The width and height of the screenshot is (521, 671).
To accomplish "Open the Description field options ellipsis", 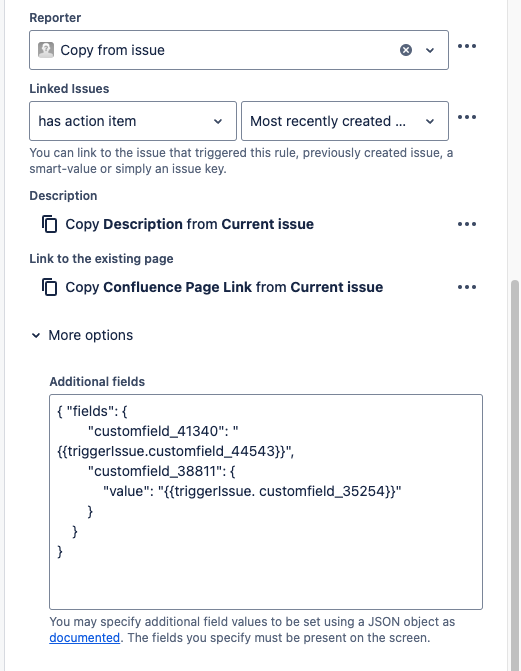I will [x=467, y=224].
